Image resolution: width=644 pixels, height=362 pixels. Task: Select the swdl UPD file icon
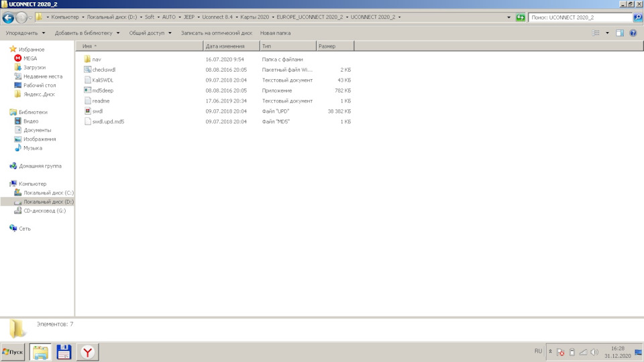coord(87,111)
